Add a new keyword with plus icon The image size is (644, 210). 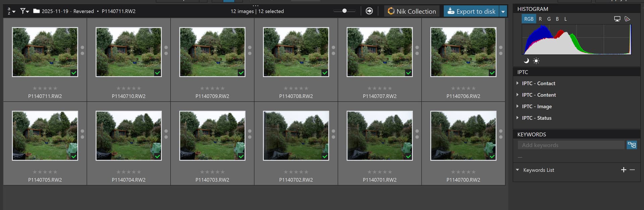click(x=624, y=170)
